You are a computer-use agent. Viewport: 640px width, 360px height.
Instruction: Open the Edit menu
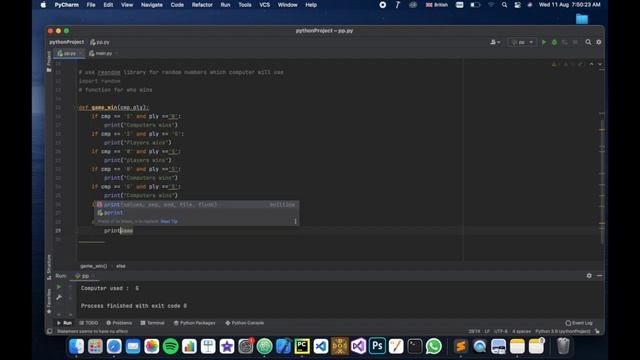click(108, 5)
